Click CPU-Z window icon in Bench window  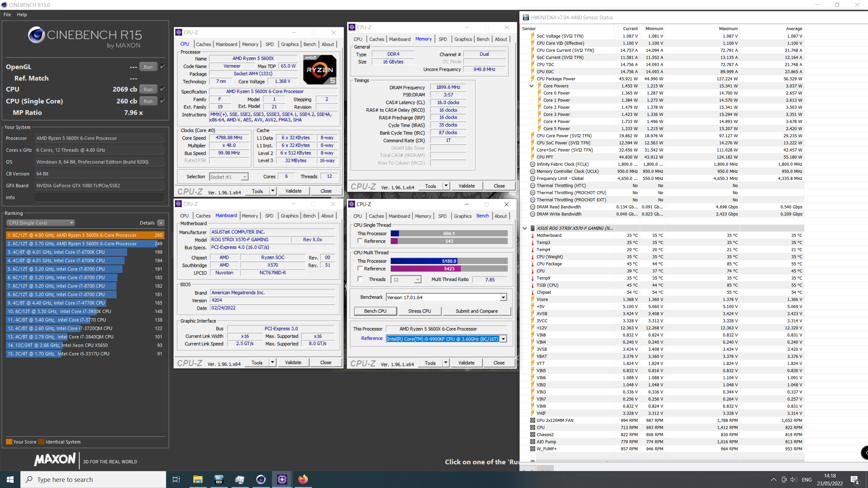pos(352,204)
